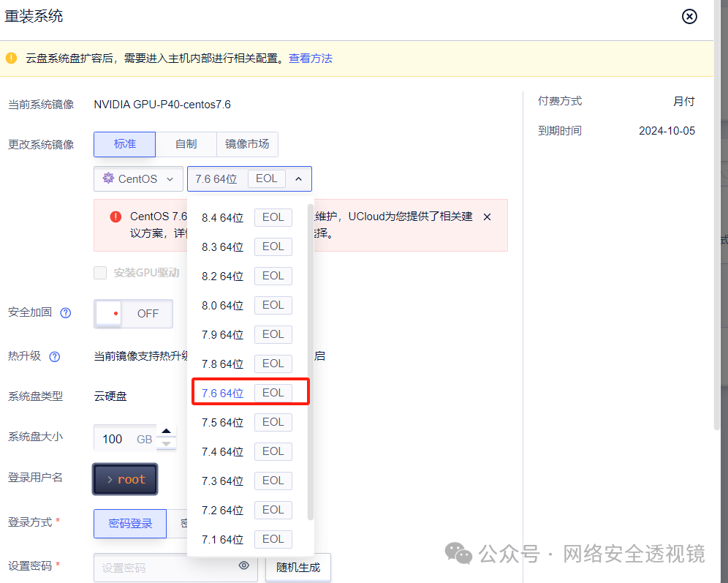Click the help icon beside 安全加固

pos(65,312)
